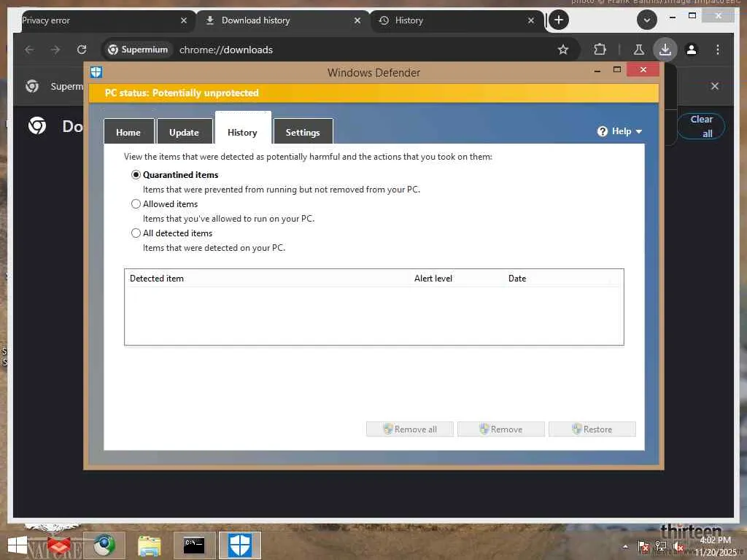This screenshot has width=747, height=560.
Task: Open the Settings tab in Windows Defender
Action: (x=303, y=132)
